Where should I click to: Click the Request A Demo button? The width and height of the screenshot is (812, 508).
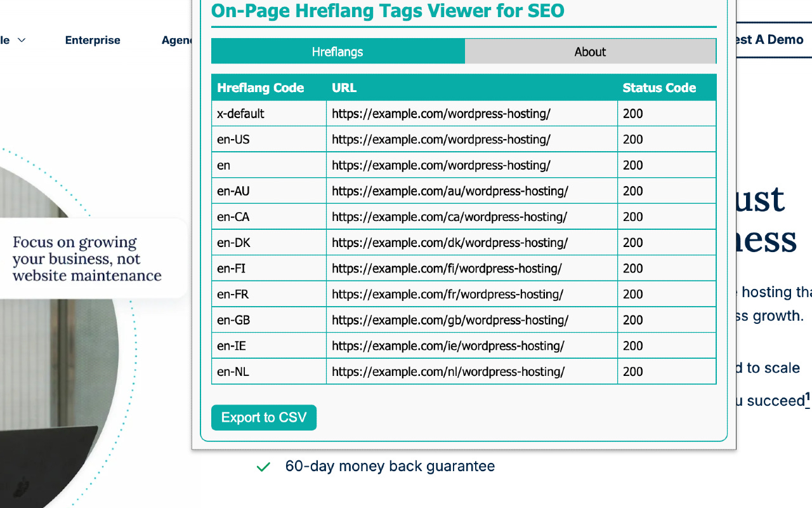774,39
